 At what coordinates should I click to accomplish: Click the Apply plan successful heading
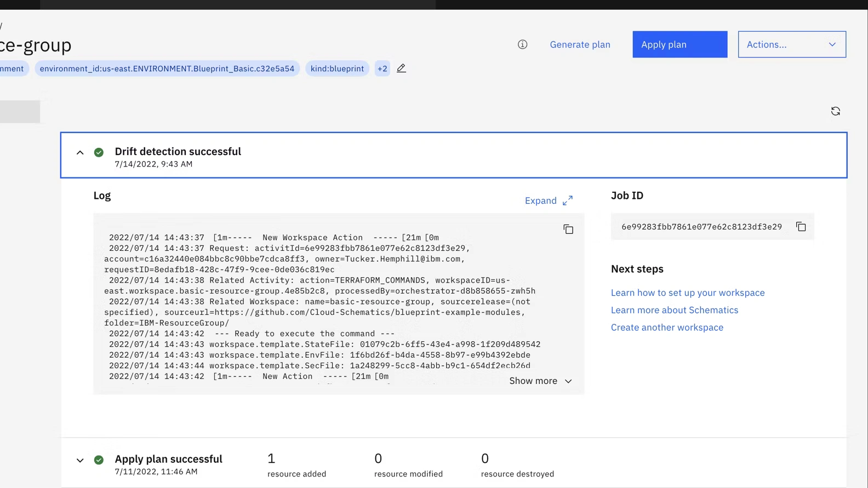[168, 459]
